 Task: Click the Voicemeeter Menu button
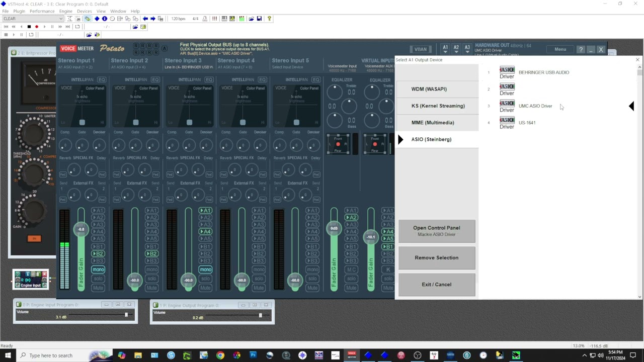pyautogui.click(x=560, y=49)
